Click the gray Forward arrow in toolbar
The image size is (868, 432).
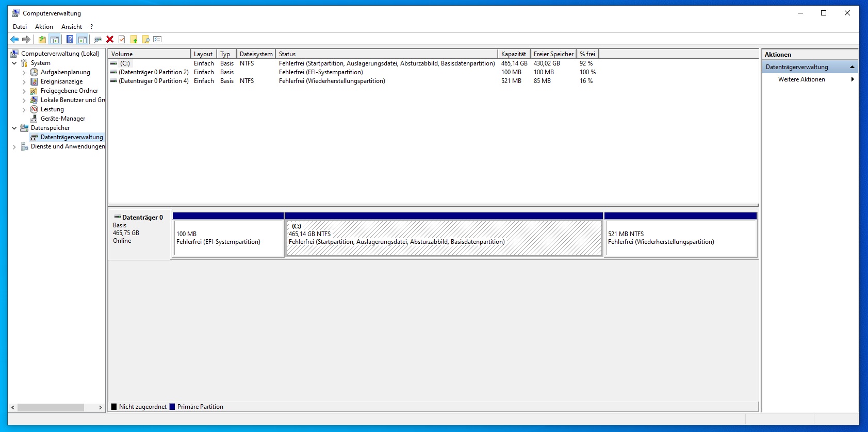26,39
